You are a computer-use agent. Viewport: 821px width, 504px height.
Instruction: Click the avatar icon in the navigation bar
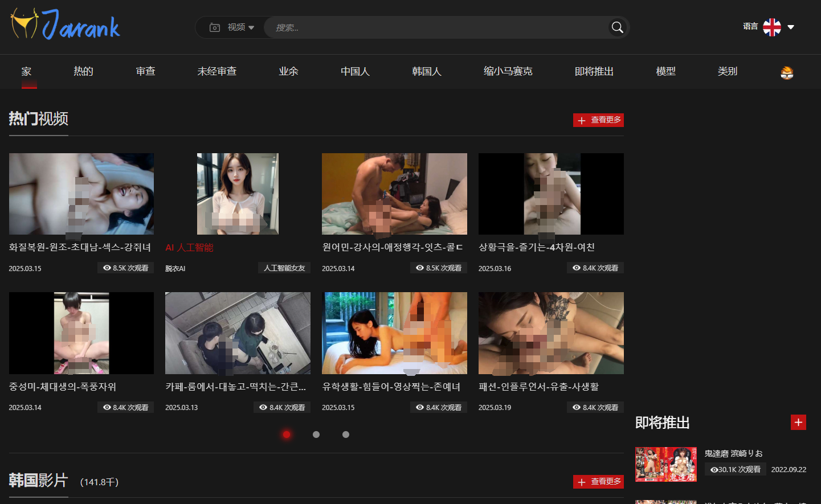click(787, 72)
